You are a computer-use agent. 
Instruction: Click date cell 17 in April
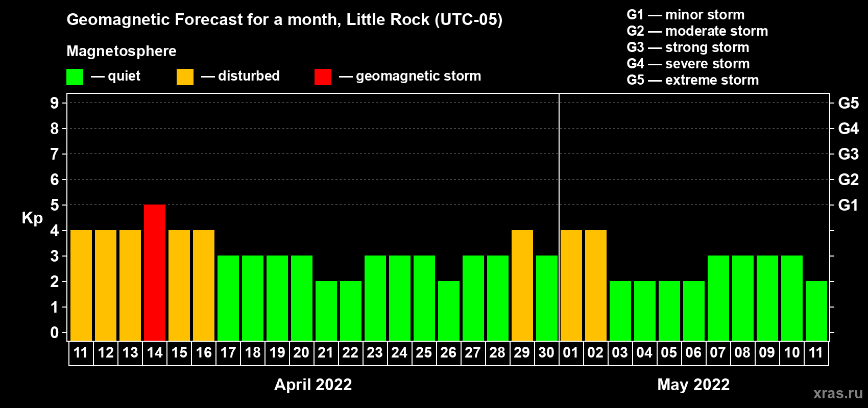point(228,353)
